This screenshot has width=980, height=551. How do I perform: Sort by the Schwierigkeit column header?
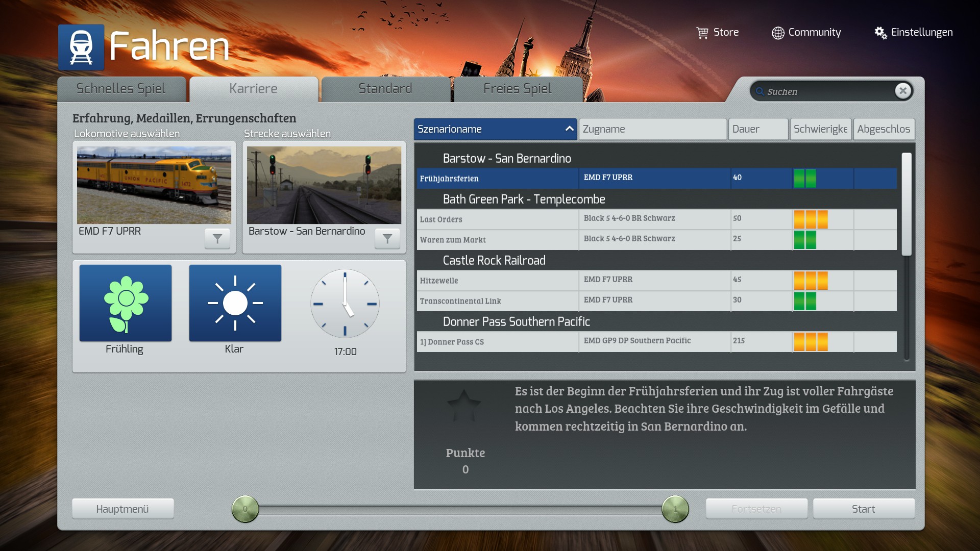click(x=820, y=129)
